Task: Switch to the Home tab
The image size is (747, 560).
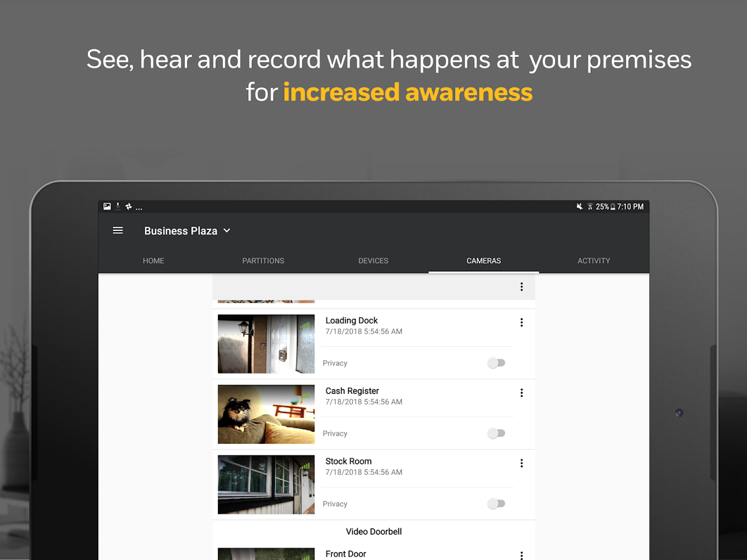Action: (153, 261)
